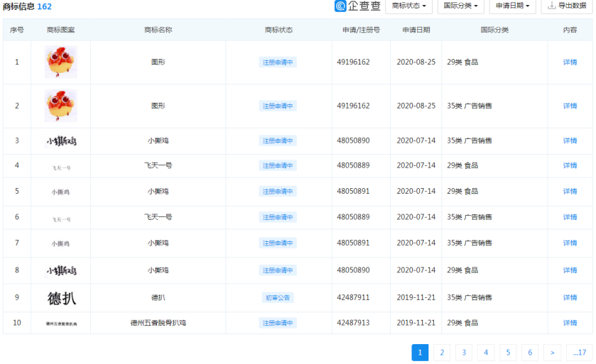Click the 德扒 trademark image in row 9
The width and height of the screenshot is (596, 364).
pos(60,297)
